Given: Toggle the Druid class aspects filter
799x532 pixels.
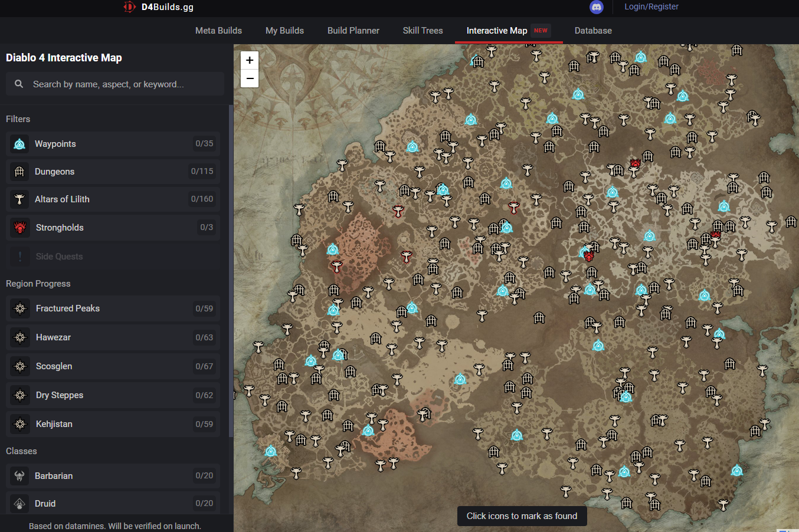Looking at the screenshot, I should point(113,504).
